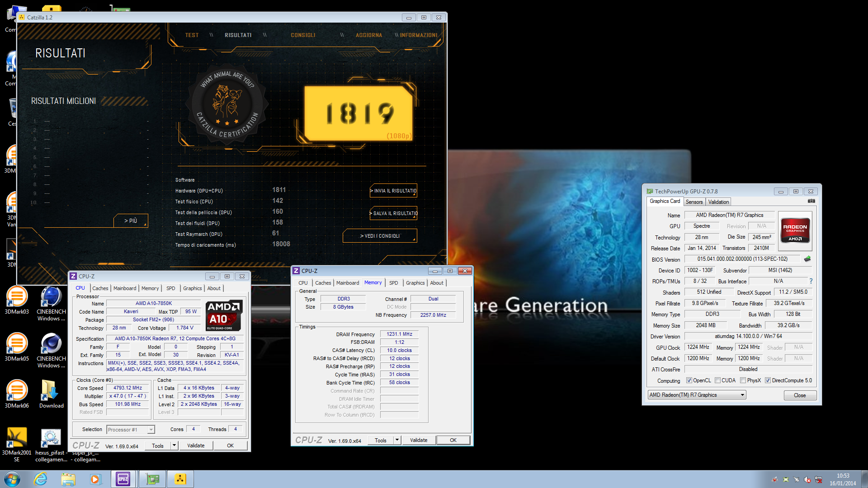Click INVIA IL RISULTATIO button
This screenshot has height=488, width=868.
coord(393,191)
